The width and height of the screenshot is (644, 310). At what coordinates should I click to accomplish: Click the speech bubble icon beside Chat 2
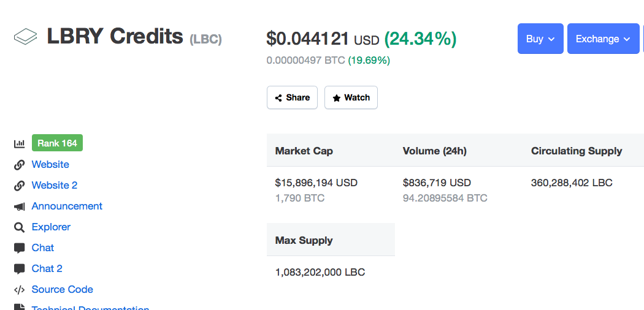pyautogui.click(x=19, y=269)
